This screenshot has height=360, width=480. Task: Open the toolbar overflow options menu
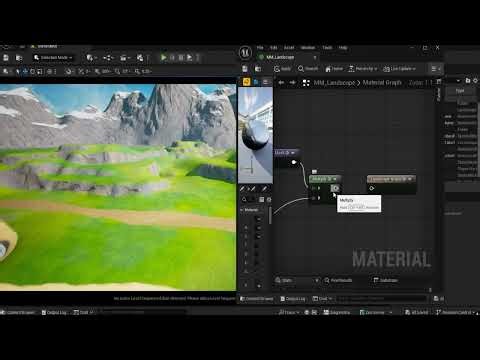(x=436, y=69)
